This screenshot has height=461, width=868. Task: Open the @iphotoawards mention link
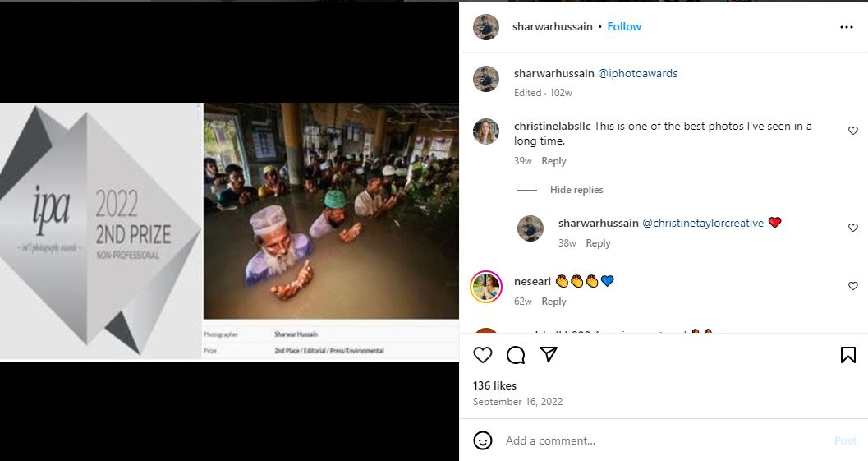tap(638, 74)
